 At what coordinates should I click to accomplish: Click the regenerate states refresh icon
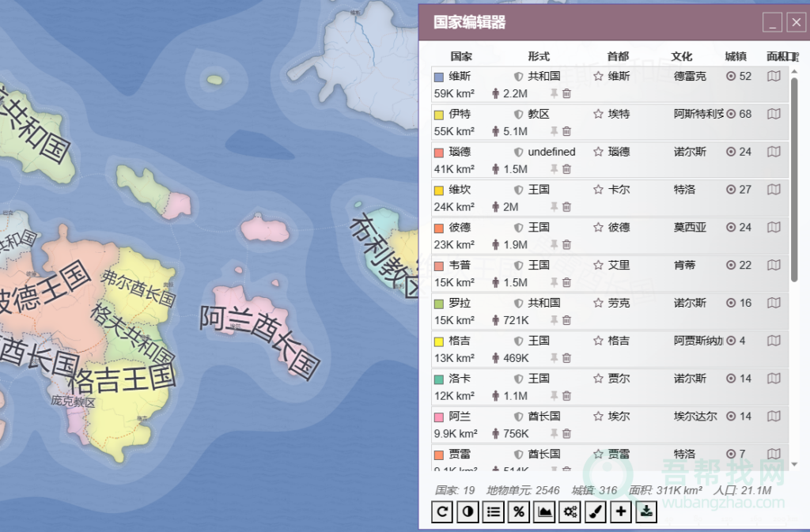pos(441,511)
